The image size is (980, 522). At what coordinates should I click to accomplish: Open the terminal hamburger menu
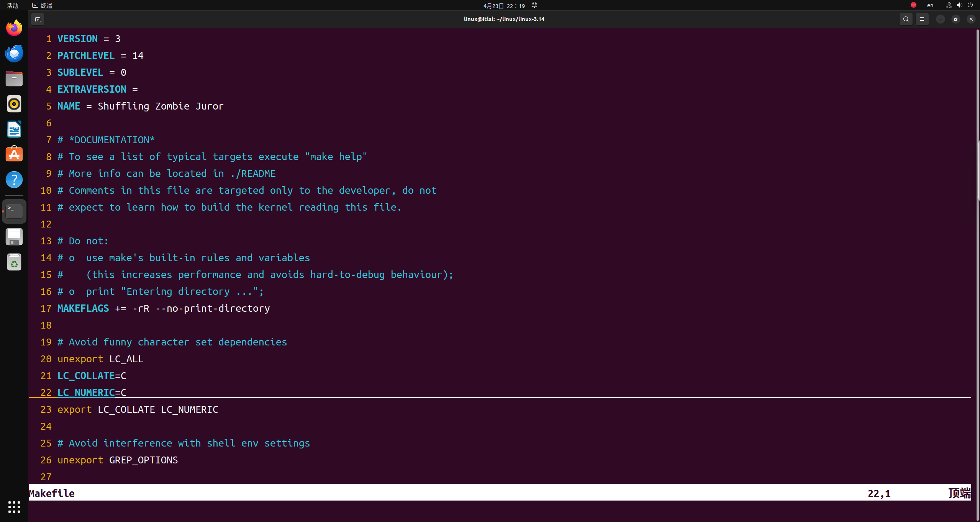click(x=922, y=19)
